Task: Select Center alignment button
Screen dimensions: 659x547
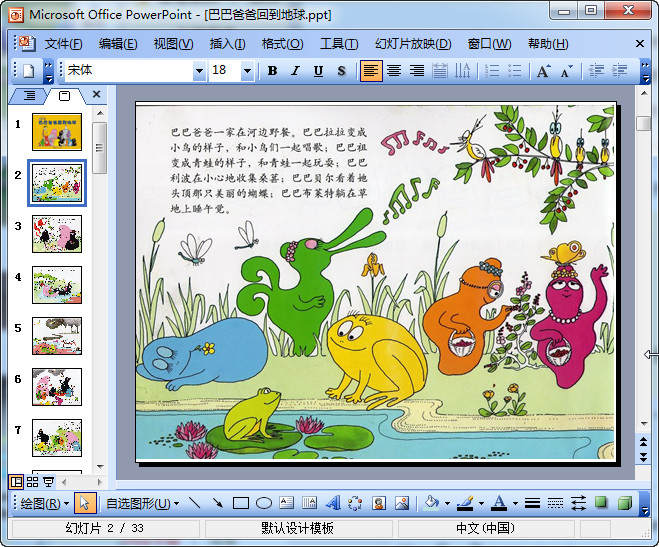Action: (394, 71)
